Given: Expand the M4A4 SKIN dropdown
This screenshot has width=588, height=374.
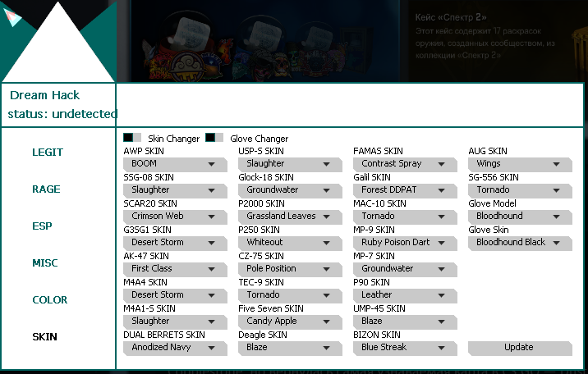Looking at the screenshot, I should pyautogui.click(x=175, y=296).
